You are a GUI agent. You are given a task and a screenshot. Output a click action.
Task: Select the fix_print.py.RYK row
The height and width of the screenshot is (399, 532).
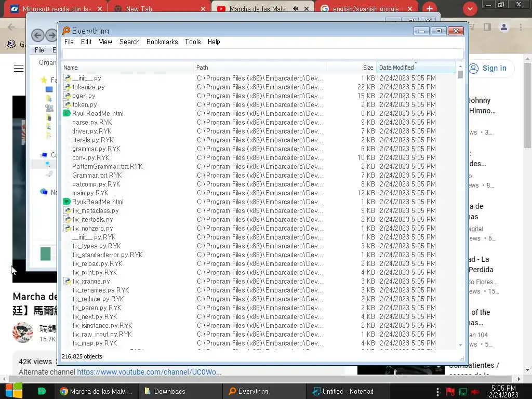(259, 272)
